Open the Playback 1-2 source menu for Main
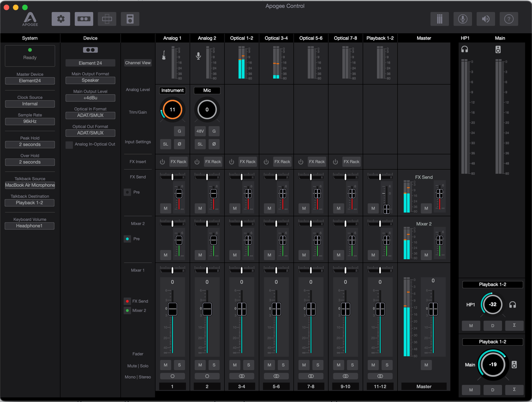 coord(492,342)
